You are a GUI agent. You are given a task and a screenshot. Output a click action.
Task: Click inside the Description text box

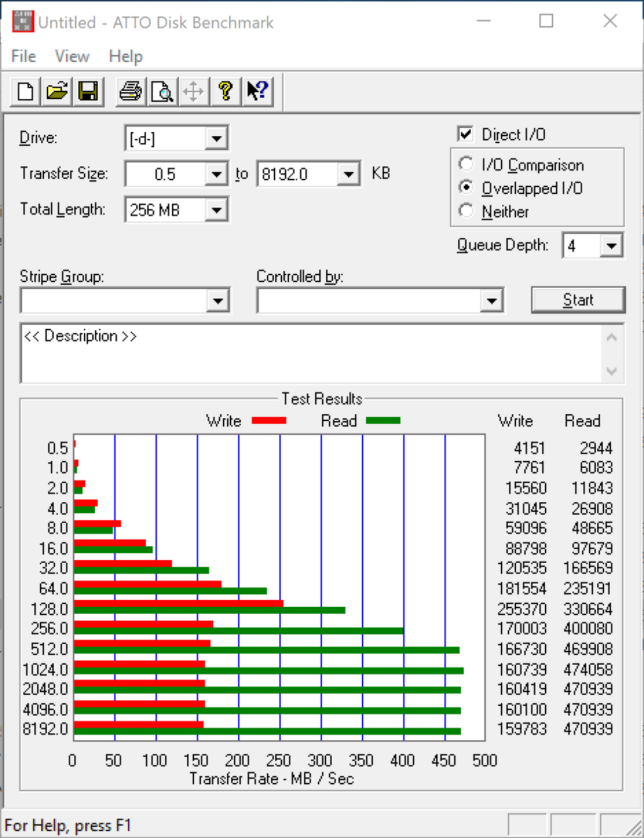click(x=310, y=353)
